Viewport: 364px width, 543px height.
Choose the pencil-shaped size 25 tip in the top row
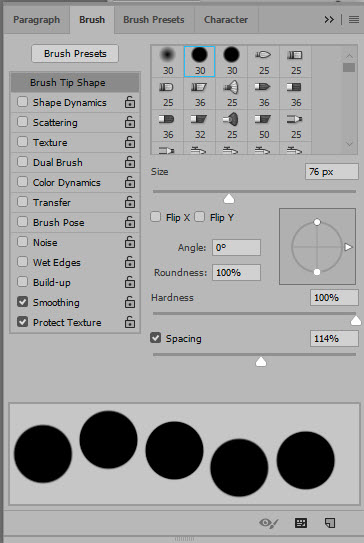[x=264, y=61]
